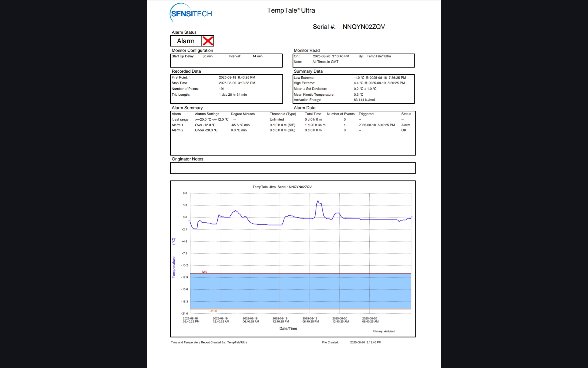
Task: Click the Triggered column header
Action: tap(366, 114)
